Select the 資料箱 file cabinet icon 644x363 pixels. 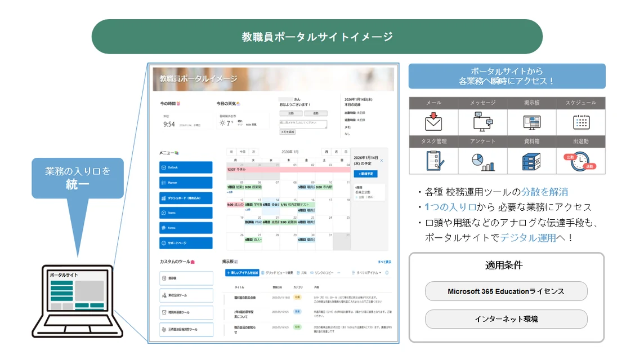pos(531,162)
